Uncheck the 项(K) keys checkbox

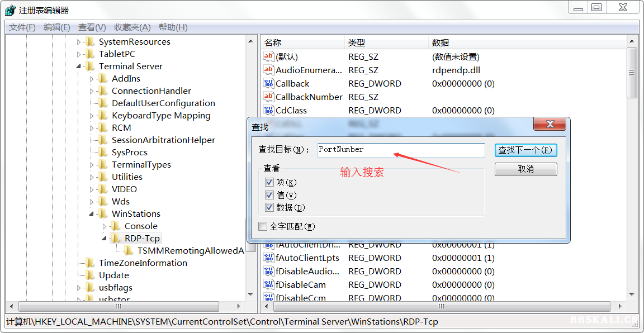click(x=269, y=183)
